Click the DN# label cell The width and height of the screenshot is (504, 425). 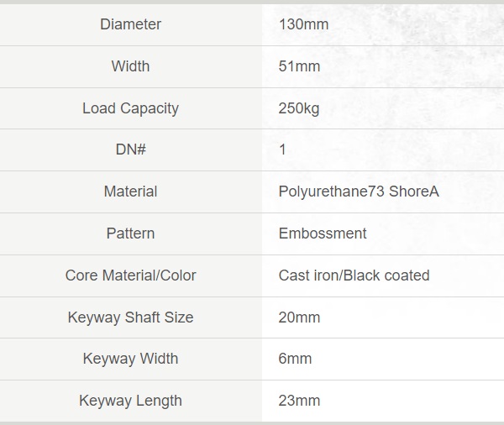click(x=130, y=150)
